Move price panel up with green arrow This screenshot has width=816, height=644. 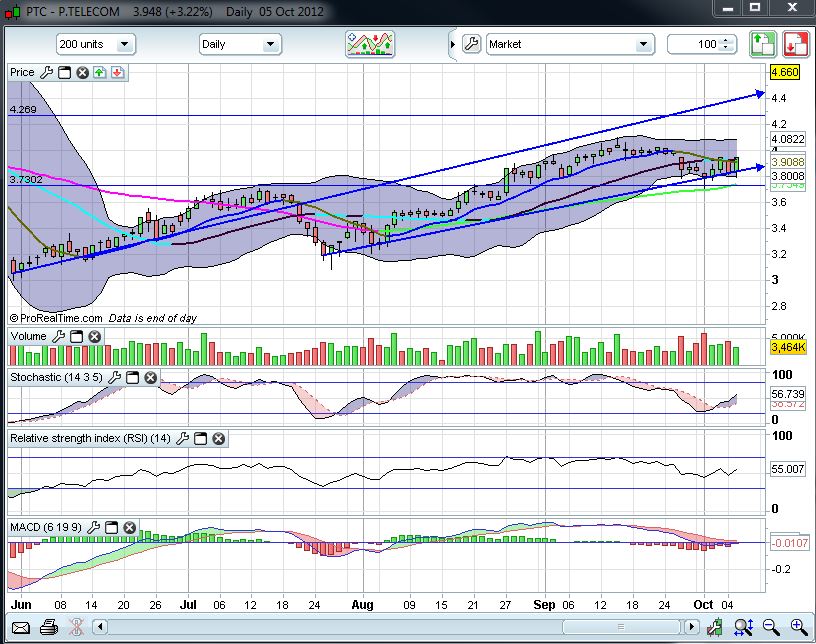[99, 72]
